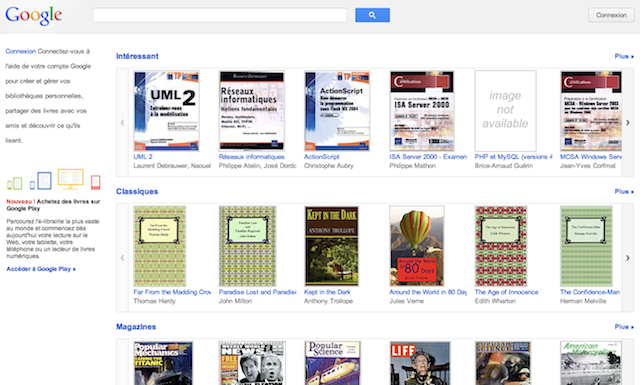Viewport: 640px width, 385px height.
Task: Open the Paradise Lost book cover
Action: tap(247, 246)
